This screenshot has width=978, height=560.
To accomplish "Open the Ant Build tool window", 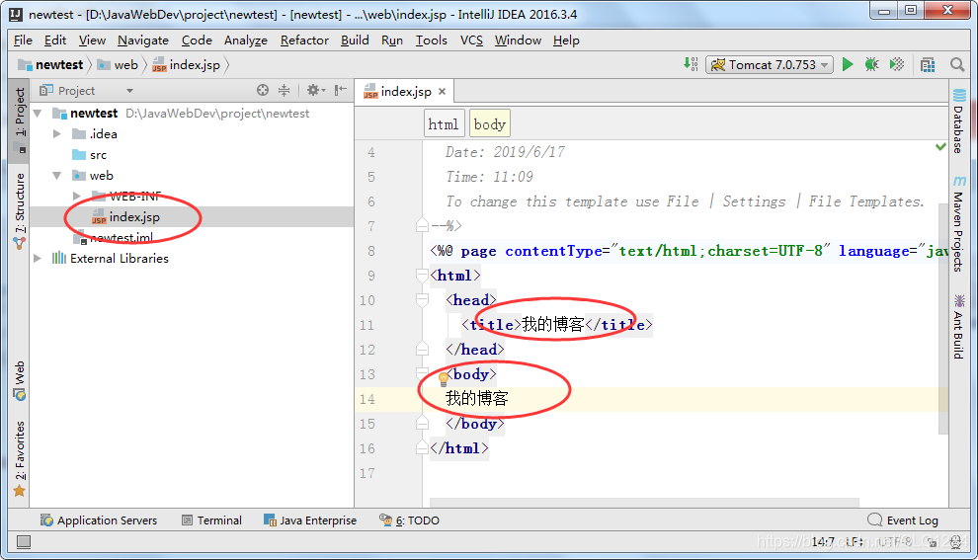I will (958, 326).
